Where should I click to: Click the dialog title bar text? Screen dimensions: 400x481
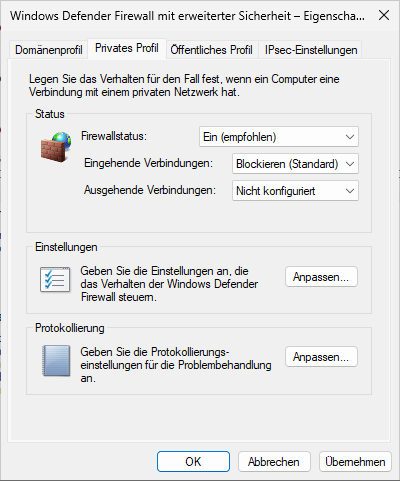point(187,16)
